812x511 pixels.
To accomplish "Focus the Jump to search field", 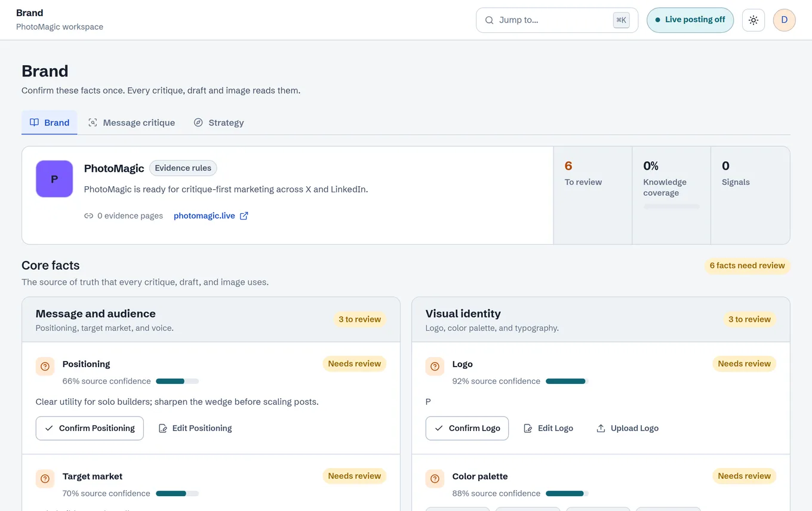I will click(x=557, y=20).
